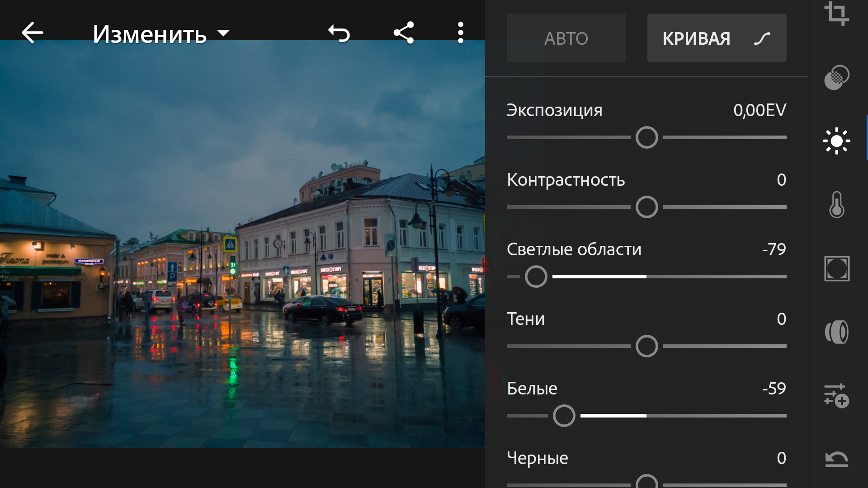Click the Контрастность label
Viewport: 868px width, 488px height.
pyautogui.click(x=566, y=180)
